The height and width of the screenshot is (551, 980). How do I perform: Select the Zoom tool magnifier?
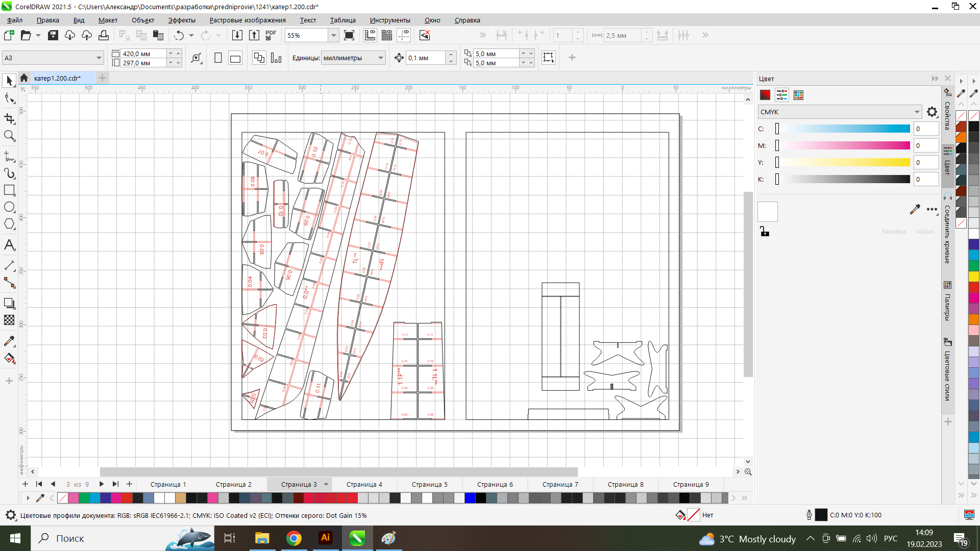click(9, 136)
